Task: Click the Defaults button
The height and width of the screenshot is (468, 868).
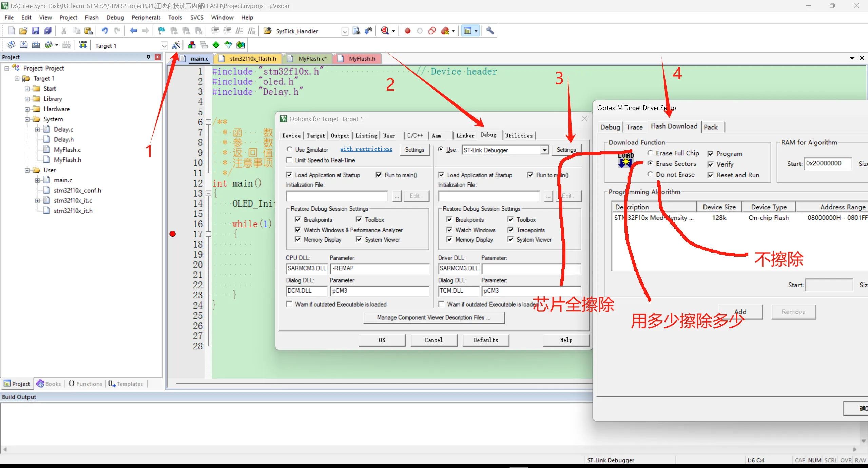Action: [486, 340]
